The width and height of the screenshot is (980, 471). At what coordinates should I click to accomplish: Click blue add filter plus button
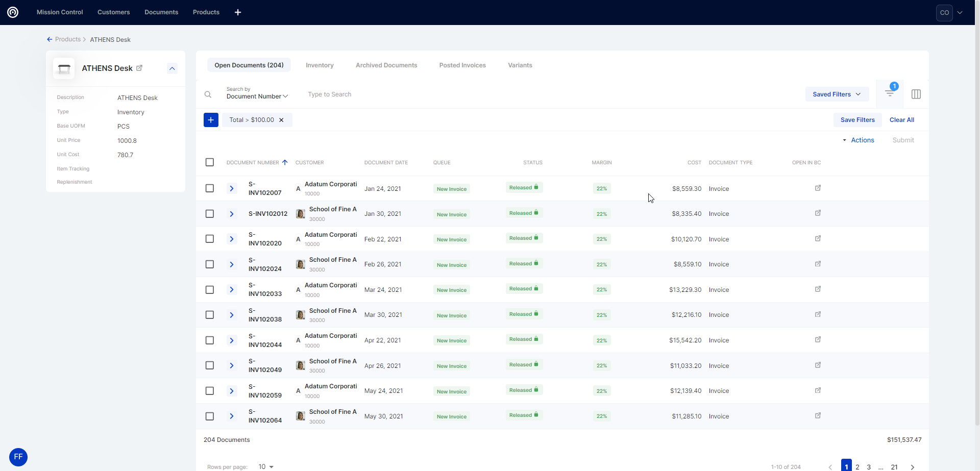coord(211,120)
